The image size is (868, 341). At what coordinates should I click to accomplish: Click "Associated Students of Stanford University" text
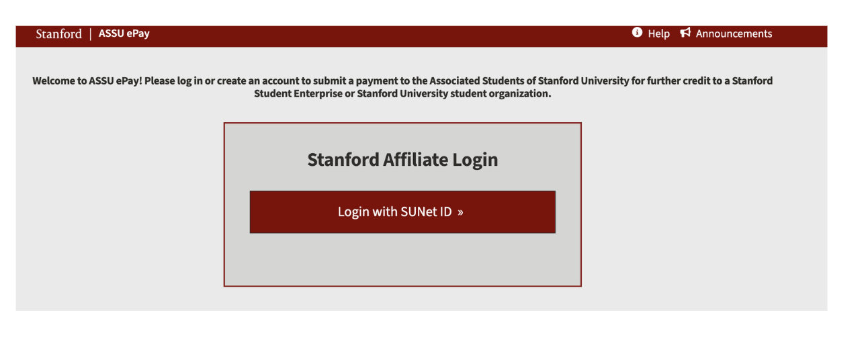tap(531, 81)
